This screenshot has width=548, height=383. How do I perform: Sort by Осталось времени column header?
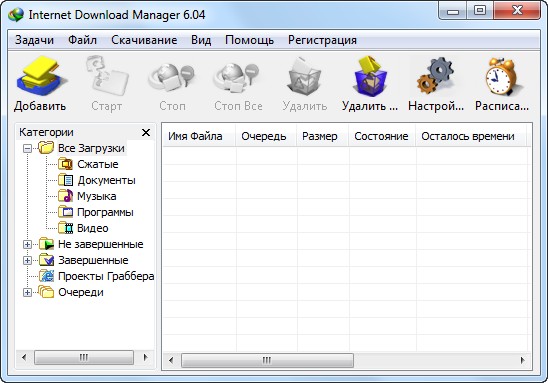[x=470, y=136]
